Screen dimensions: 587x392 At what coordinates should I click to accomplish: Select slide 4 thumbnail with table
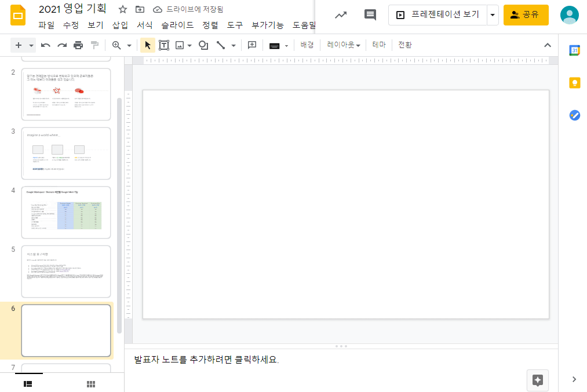(x=66, y=213)
